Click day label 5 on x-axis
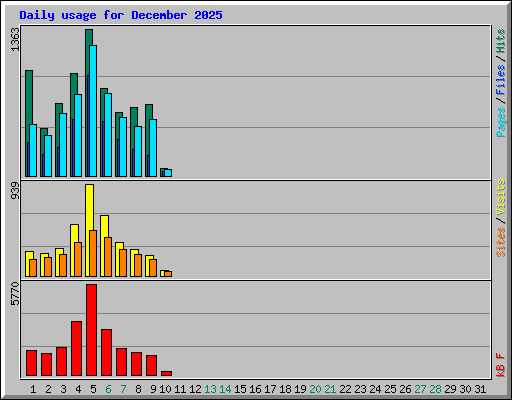512x400 pixels. tap(93, 389)
